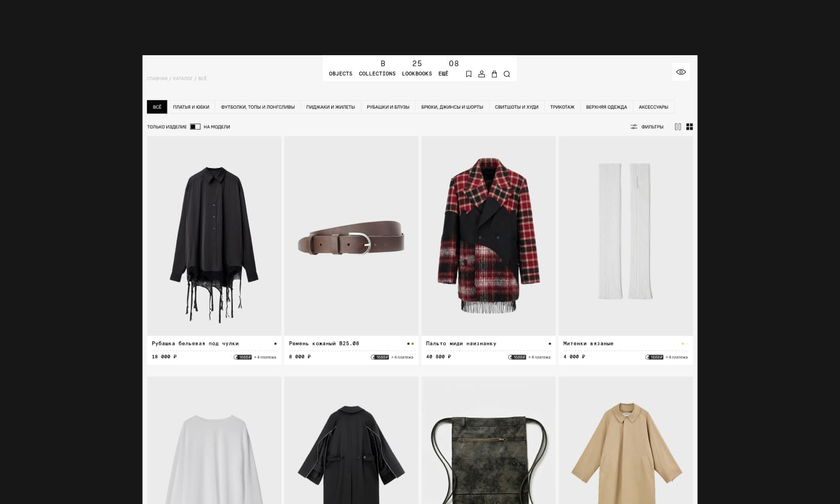Toggle the eye accessibility view button
Screen dimensions: 840x504
(x=681, y=72)
